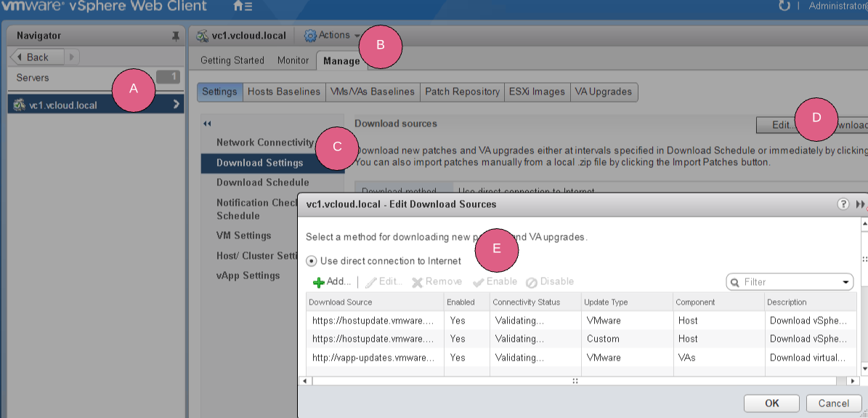The image size is (868, 418).
Task: Collapse the settings side list
Action: [x=207, y=124]
